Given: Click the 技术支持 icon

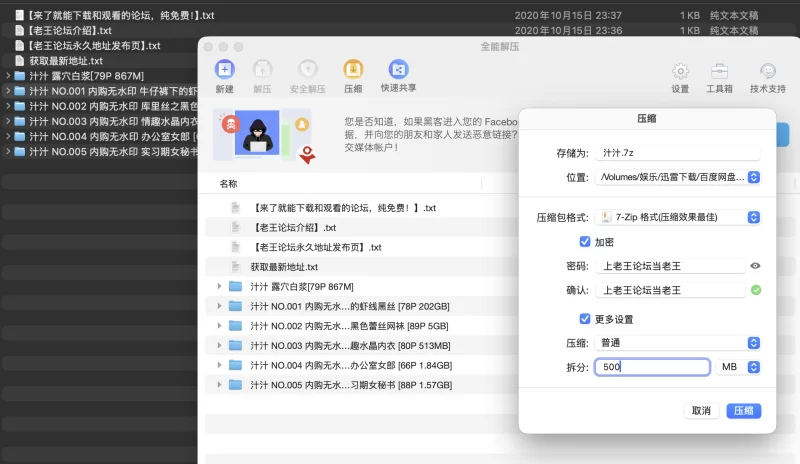Looking at the screenshot, I should 767,72.
